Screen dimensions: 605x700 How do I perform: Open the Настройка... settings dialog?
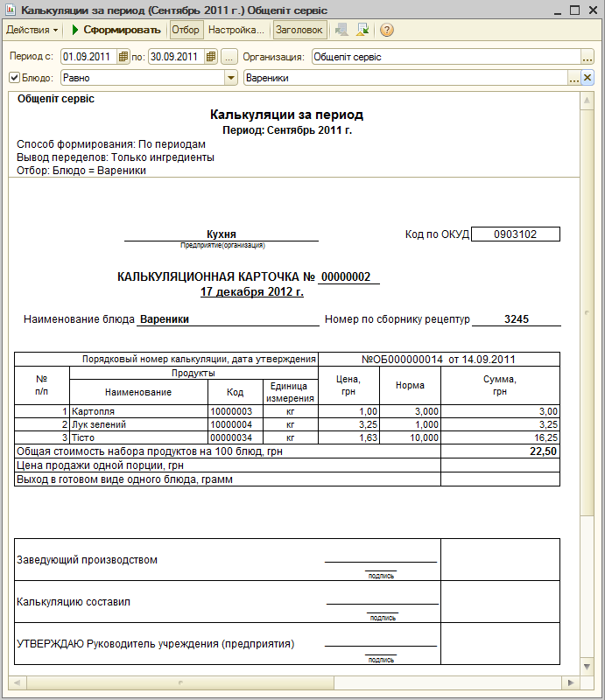(x=236, y=30)
